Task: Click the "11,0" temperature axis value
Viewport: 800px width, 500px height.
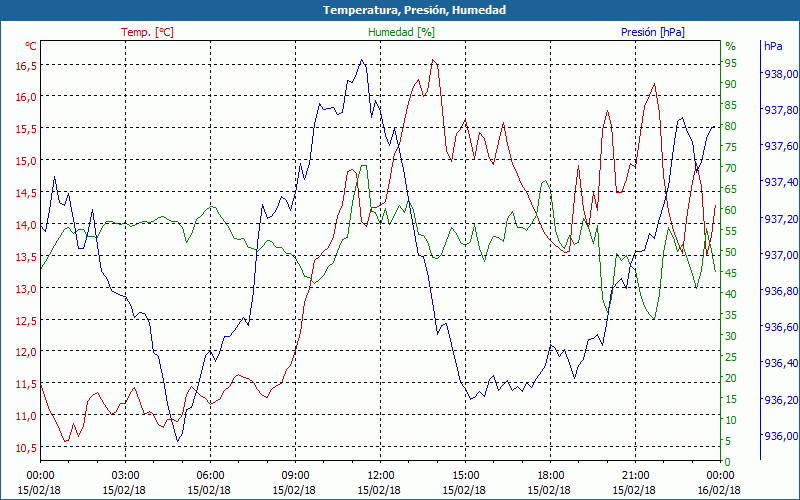Action: coord(26,416)
